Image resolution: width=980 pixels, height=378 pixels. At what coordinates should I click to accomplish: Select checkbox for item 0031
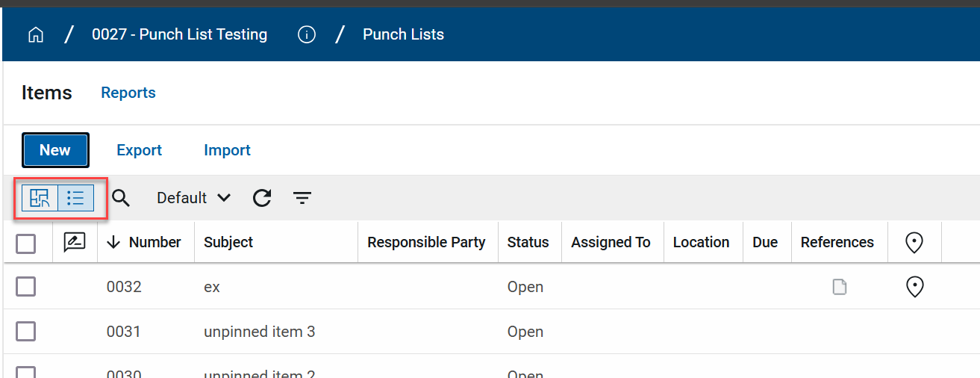pyautogui.click(x=26, y=332)
